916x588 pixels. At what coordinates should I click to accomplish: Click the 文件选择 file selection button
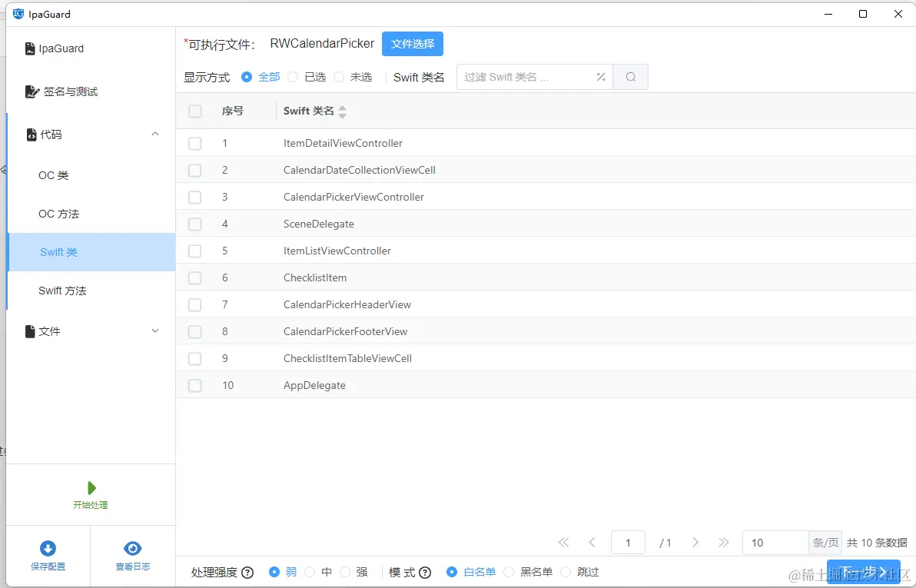tap(412, 44)
